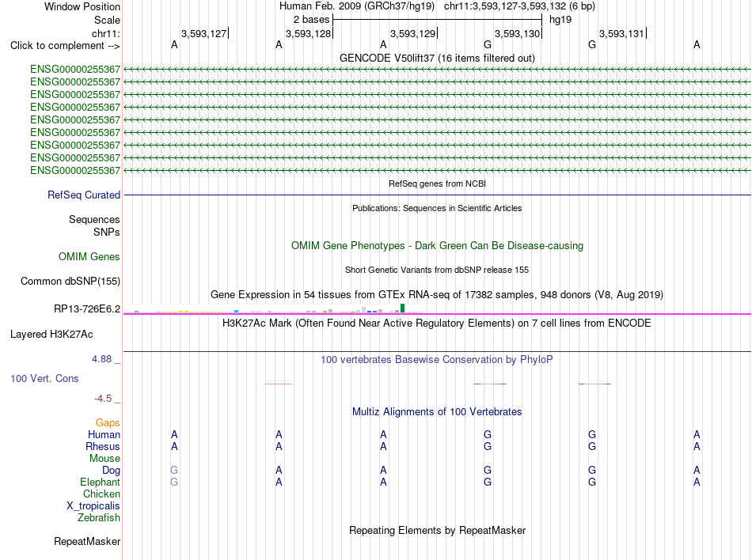Open the RefSeq Curated track label
This screenshot has width=752, height=560.
[x=83, y=195]
